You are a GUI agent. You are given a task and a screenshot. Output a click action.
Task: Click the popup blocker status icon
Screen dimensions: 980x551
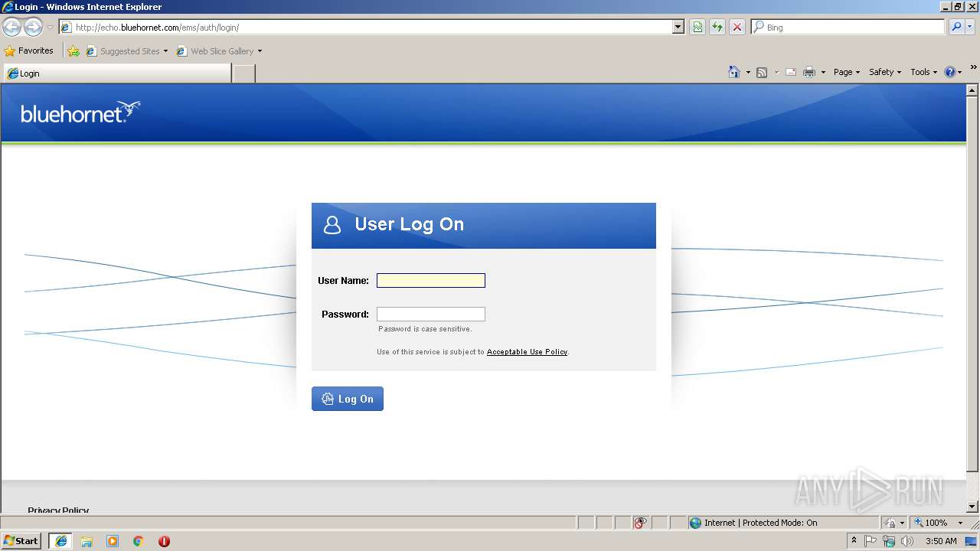coord(640,523)
